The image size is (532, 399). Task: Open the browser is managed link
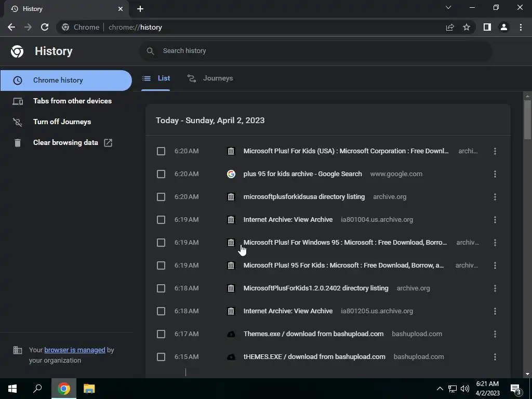click(x=75, y=350)
